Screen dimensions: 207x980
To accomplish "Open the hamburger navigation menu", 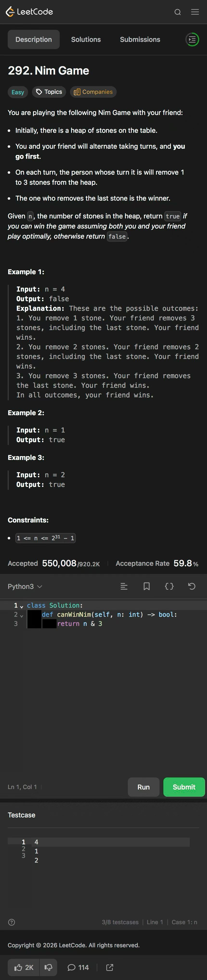I will click(x=195, y=12).
